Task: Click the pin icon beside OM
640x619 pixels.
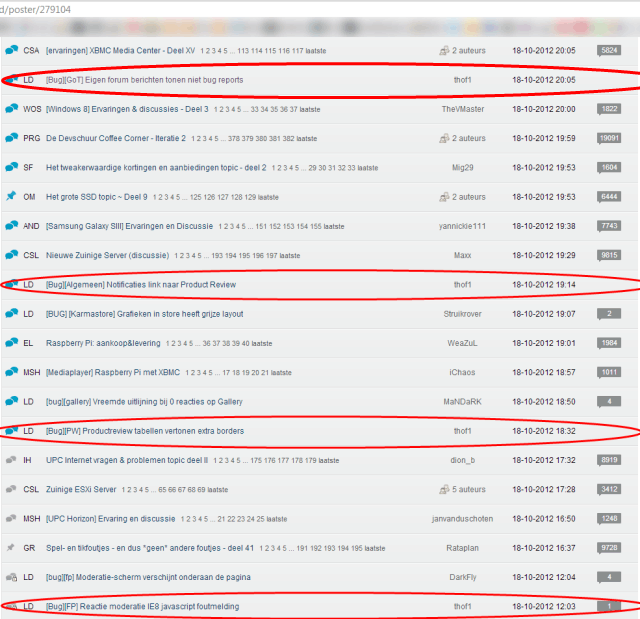Action: coord(11,196)
